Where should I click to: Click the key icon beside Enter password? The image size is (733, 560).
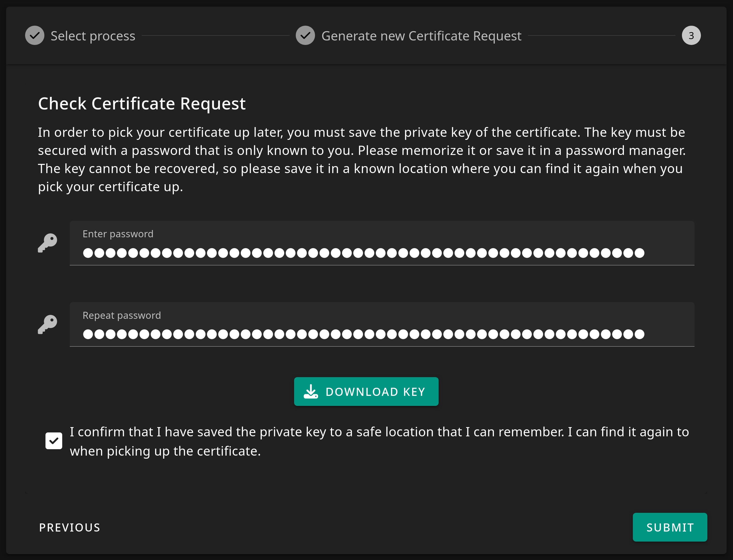coord(47,243)
